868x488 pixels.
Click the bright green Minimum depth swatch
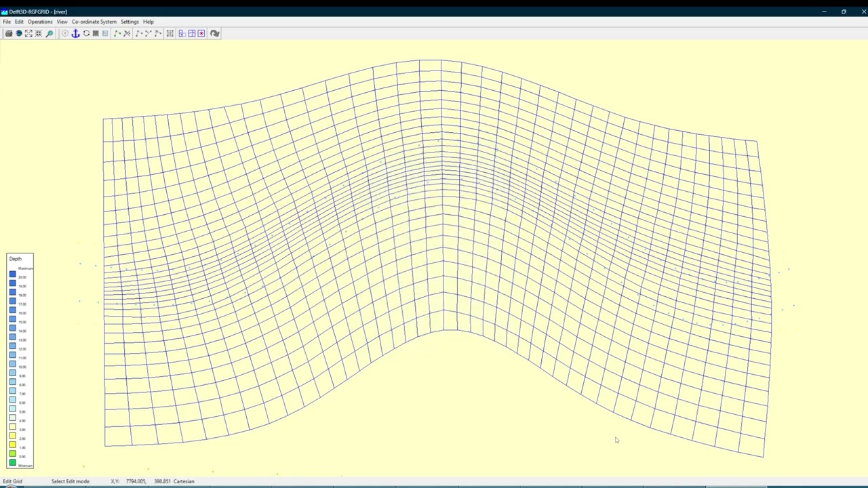pos(12,462)
